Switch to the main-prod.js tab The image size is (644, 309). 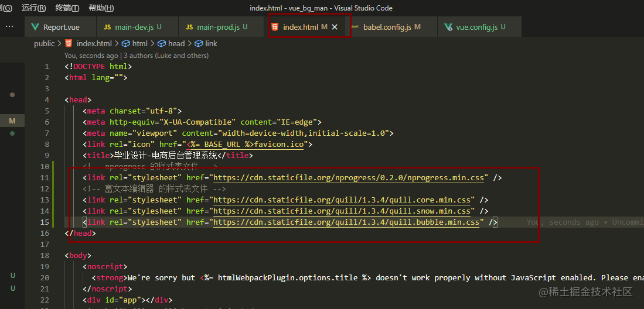[x=221, y=27]
